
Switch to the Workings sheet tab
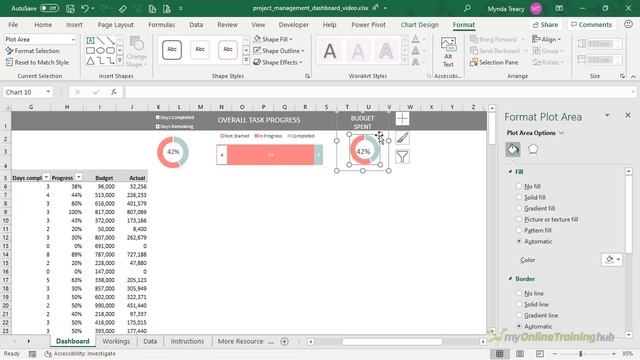pos(116,341)
